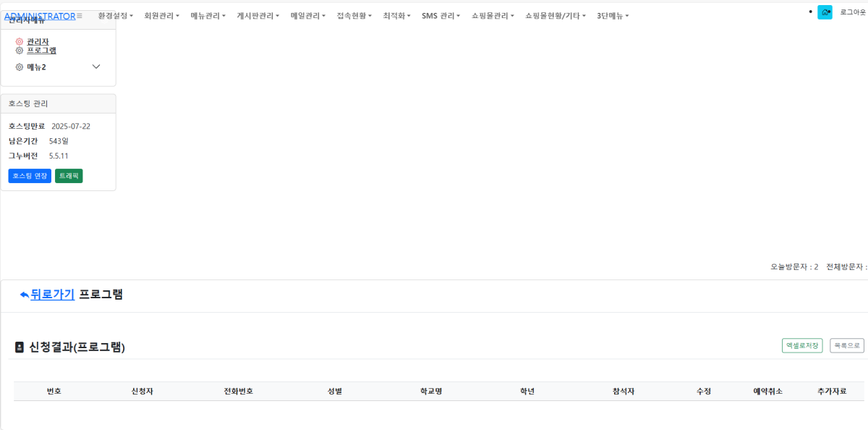Open the 회원관리 dropdown menu
Image resolution: width=868 pixels, height=430 pixels.
162,15
